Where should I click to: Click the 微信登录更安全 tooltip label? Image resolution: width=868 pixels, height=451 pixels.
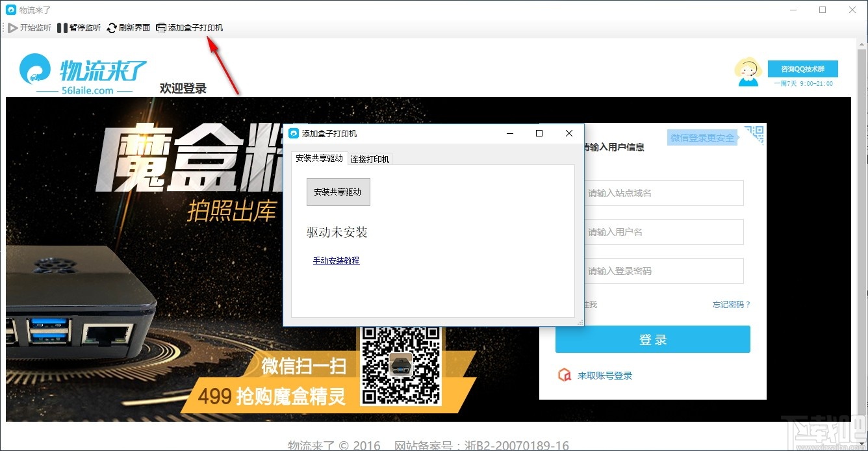click(x=702, y=138)
